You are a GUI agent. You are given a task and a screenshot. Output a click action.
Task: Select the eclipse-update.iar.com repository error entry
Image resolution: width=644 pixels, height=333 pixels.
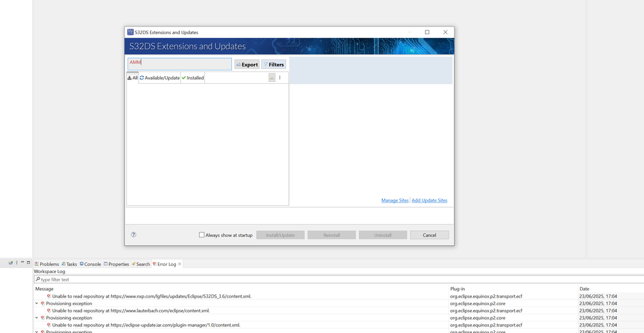click(x=146, y=325)
